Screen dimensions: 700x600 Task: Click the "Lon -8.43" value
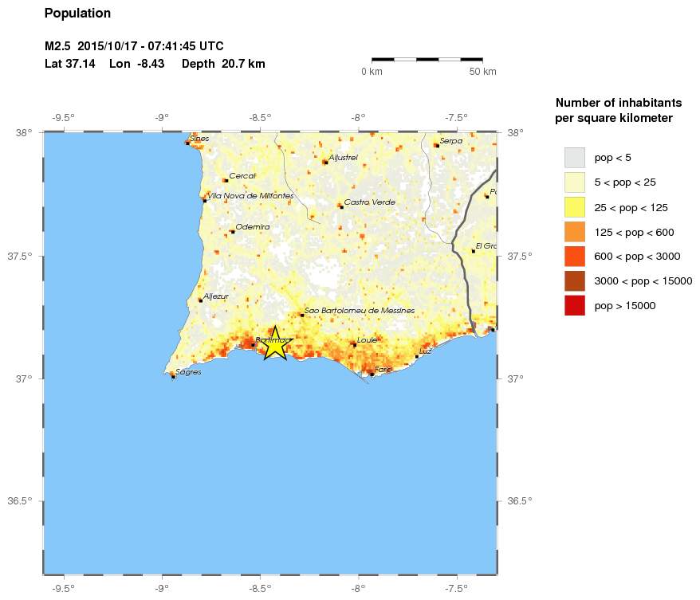pos(137,64)
